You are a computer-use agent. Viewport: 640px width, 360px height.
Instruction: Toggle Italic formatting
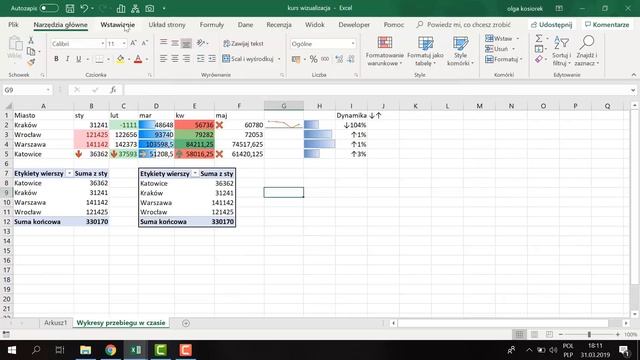tap(67, 59)
